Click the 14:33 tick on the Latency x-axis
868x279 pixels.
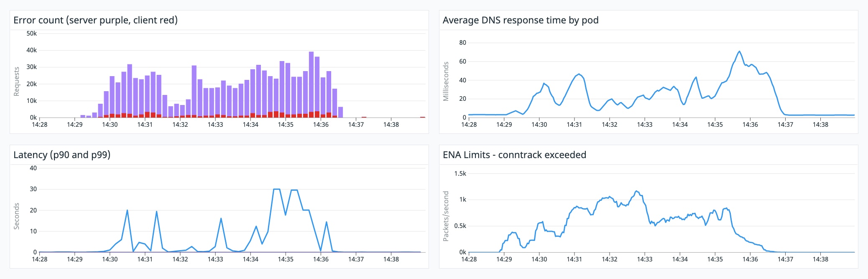coord(215,259)
